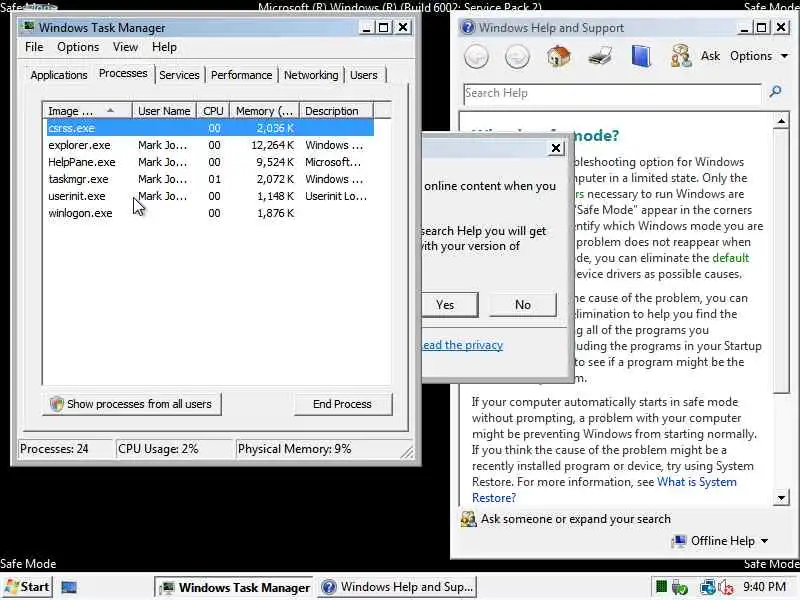The image size is (800, 600).
Task: Click the Search Help magnifier icon
Action: click(x=776, y=92)
